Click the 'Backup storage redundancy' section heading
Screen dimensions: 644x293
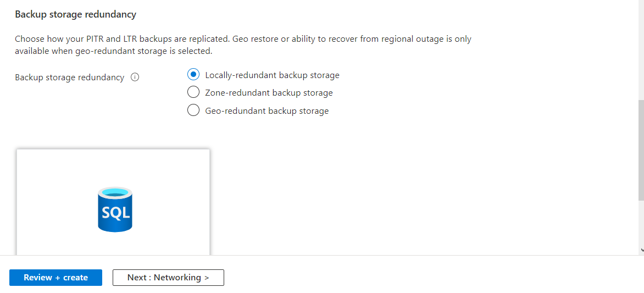tap(76, 14)
